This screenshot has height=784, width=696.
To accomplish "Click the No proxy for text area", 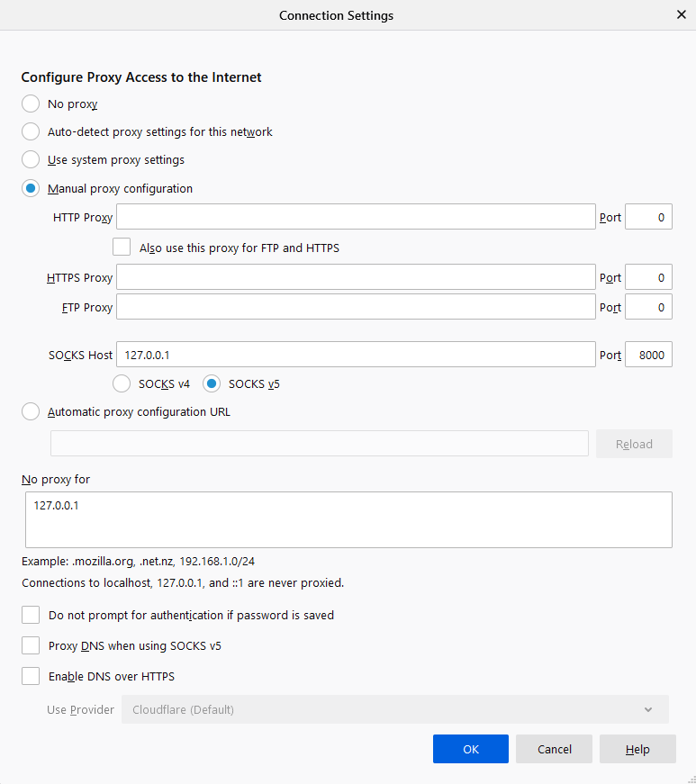I will pos(349,519).
